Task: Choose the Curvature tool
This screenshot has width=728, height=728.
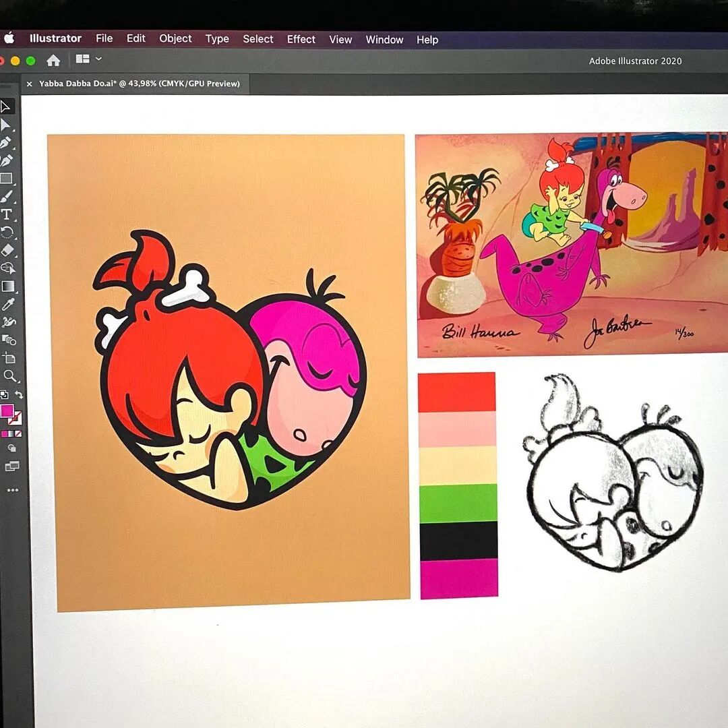Action: (6, 160)
